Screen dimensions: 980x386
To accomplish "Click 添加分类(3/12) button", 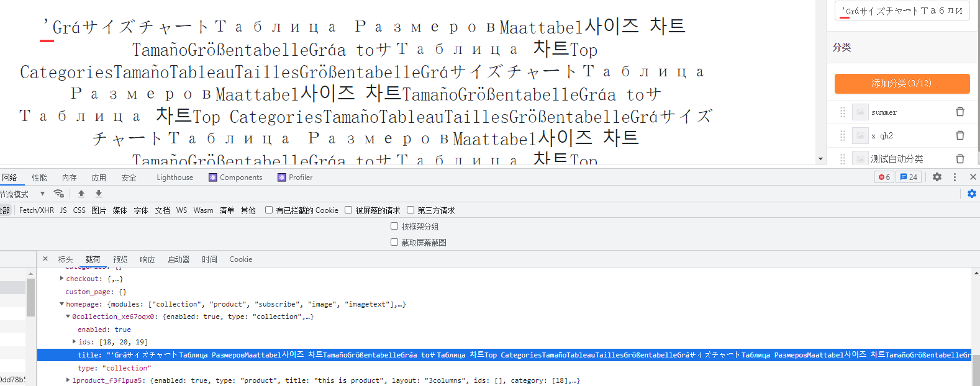I will (902, 83).
